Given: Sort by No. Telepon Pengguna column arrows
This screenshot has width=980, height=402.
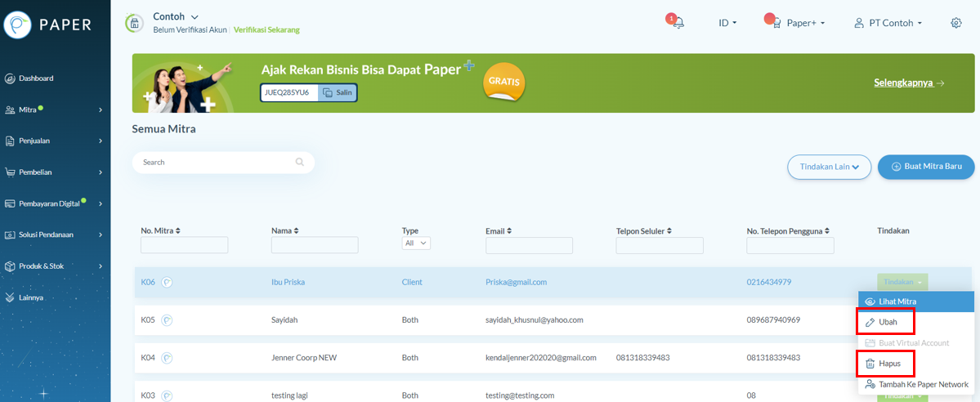Looking at the screenshot, I should tap(829, 230).
